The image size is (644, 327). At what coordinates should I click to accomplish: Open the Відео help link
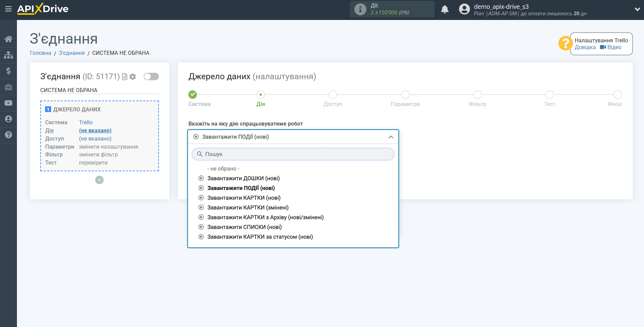tap(611, 47)
